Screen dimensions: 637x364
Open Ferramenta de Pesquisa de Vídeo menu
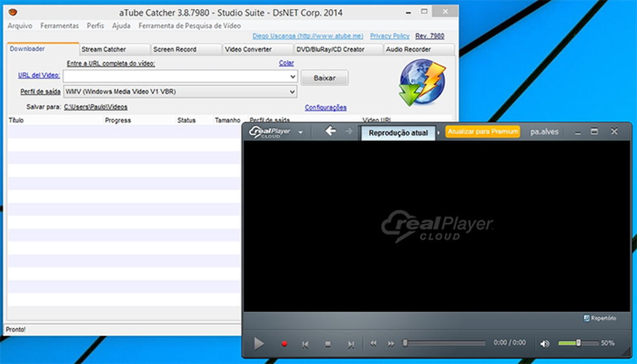point(189,26)
